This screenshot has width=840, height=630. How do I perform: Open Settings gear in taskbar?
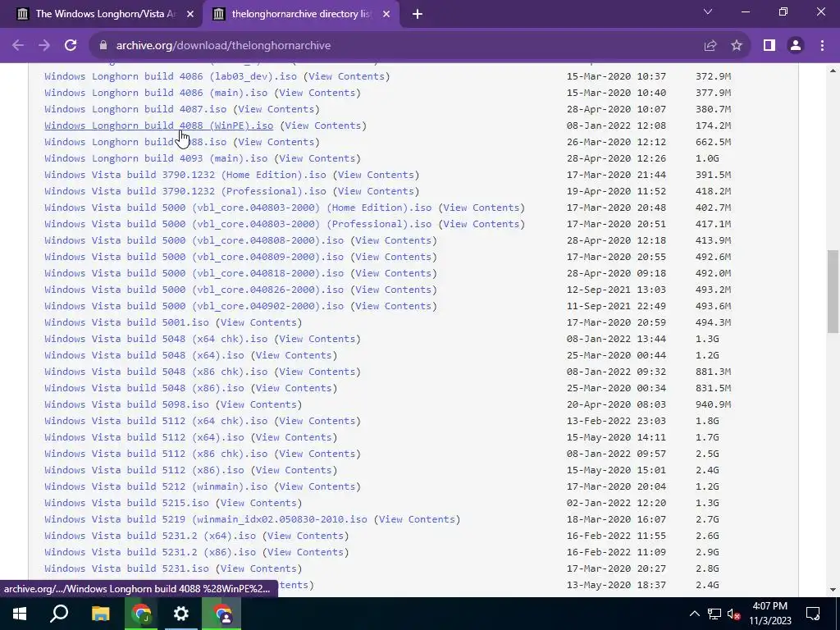pyautogui.click(x=181, y=614)
